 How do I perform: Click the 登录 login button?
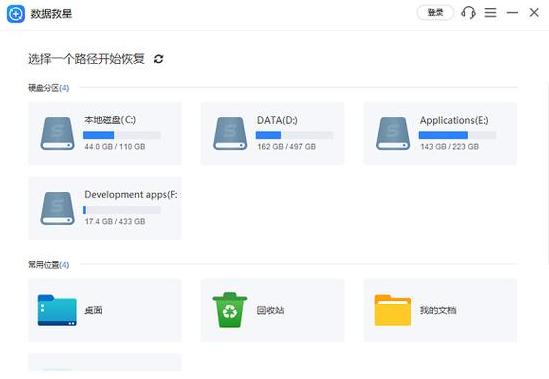point(435,13)
